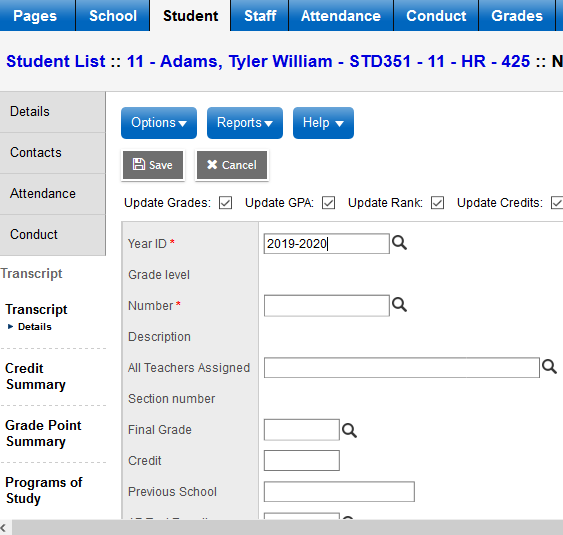
Task: Go to Grade Point Summary
Action: [x=43, y=433]
